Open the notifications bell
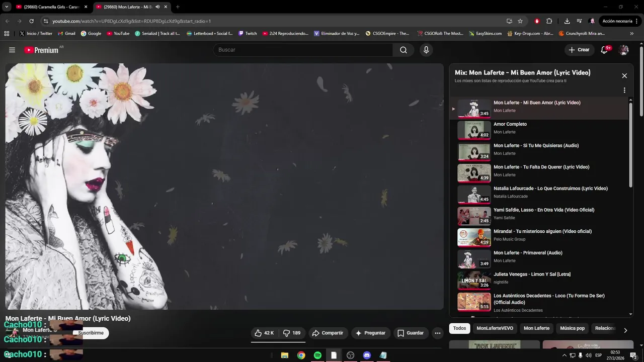Image resolution: width=644 pixels, height=362 pixels. [x=604, y=50]
